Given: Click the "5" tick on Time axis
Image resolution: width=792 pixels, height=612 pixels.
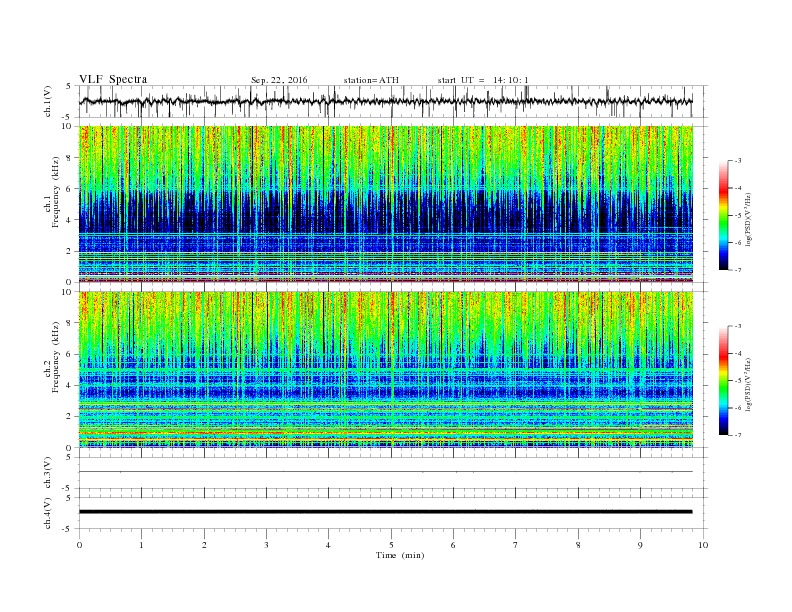Looking at the screenshot, I should (x=391, y=545).
